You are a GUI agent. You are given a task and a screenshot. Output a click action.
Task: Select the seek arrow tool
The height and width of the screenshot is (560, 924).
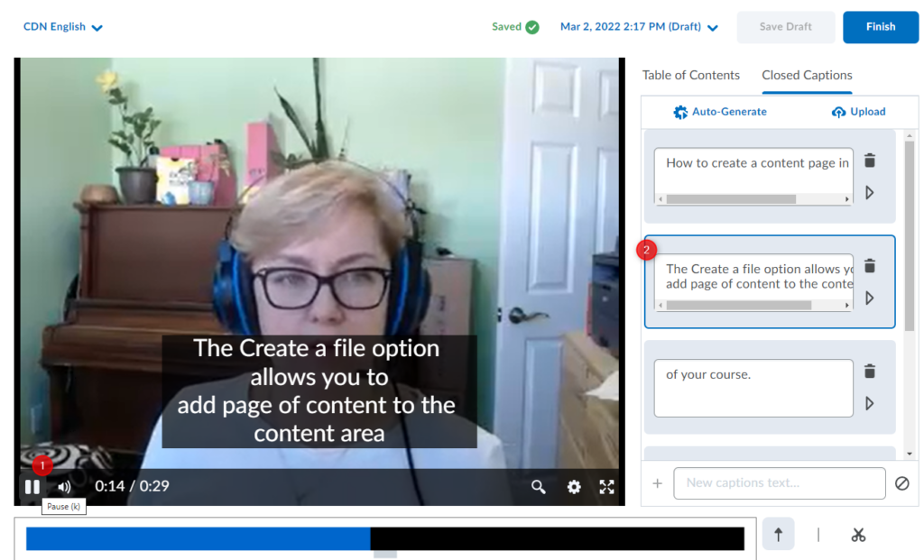[778, 535]
